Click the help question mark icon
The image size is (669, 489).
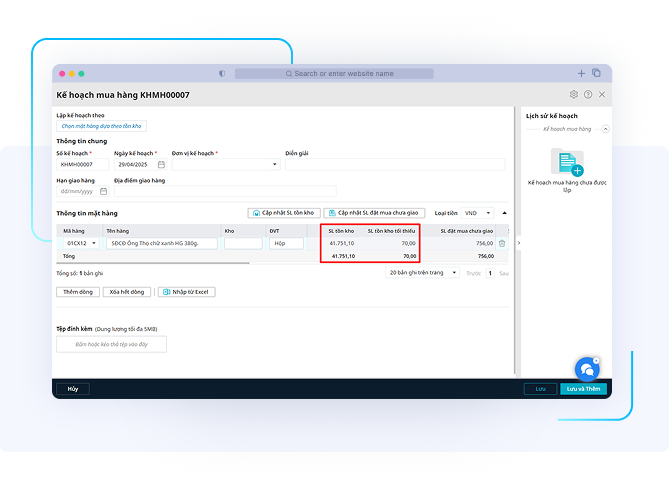[588, 95]
